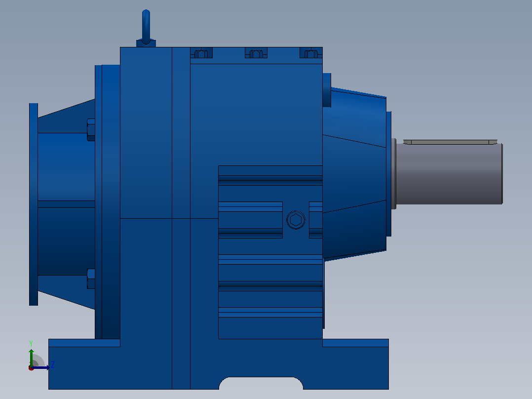Select the key on the output shaft
Viewport: 532px width, 399px height.
[x=450, y=142]
